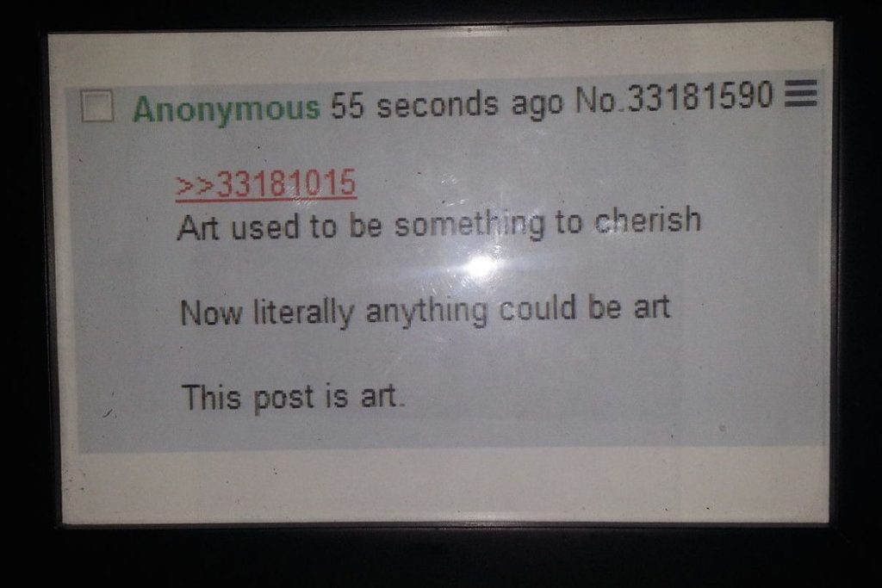882x588 pixels.
Task: Click the word 'cherish' in the post
Action: 648,220
